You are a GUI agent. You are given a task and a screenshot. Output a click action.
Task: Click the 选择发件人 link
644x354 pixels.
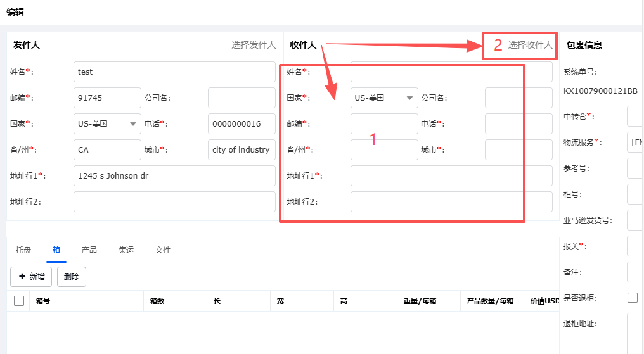pos(254,46)
